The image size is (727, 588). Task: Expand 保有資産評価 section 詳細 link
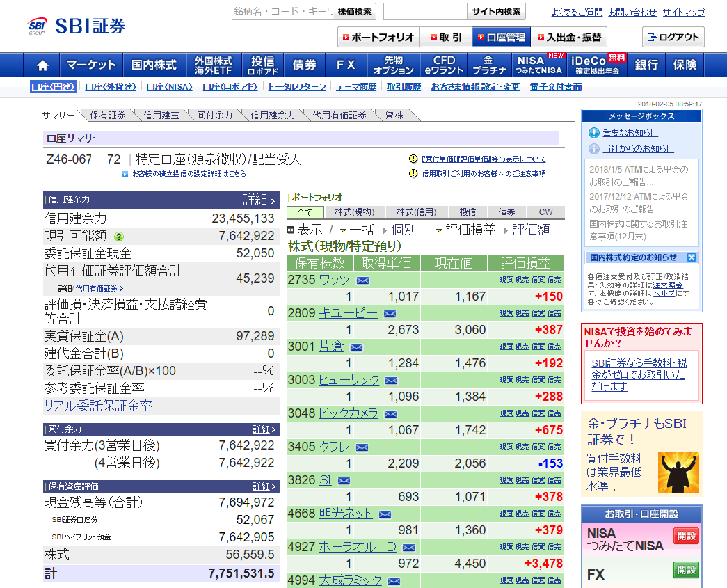click(264, 486)
